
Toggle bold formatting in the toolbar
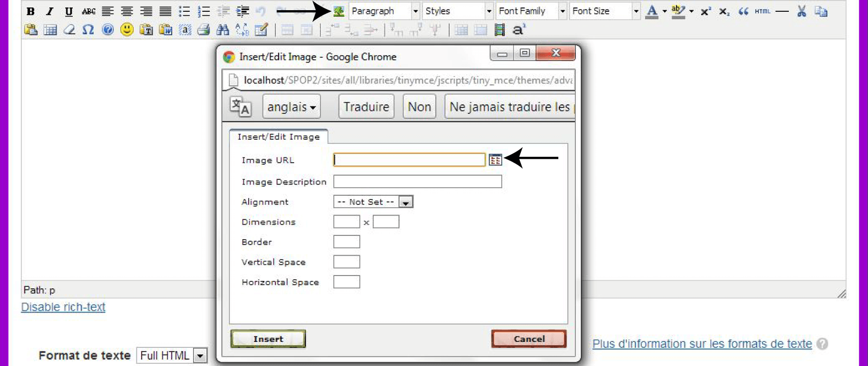pyautogui.click(x=30, y=11)
